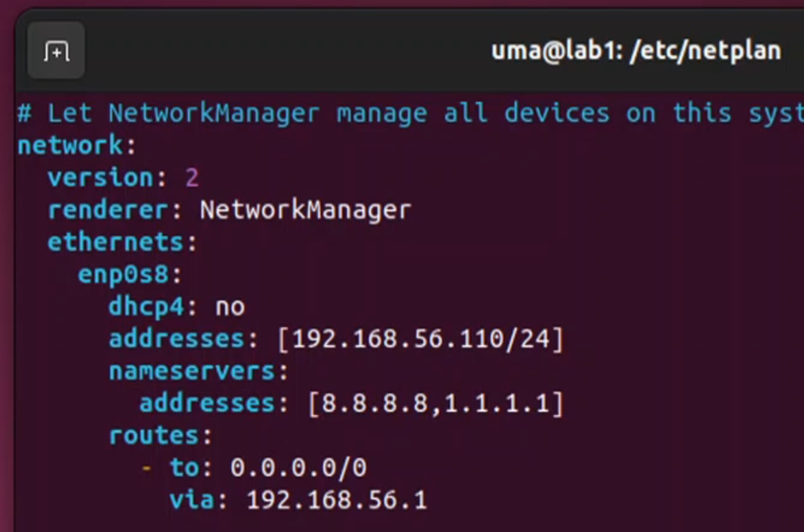
Task: Click the orange dash before to:
Action: pos(146,469)
